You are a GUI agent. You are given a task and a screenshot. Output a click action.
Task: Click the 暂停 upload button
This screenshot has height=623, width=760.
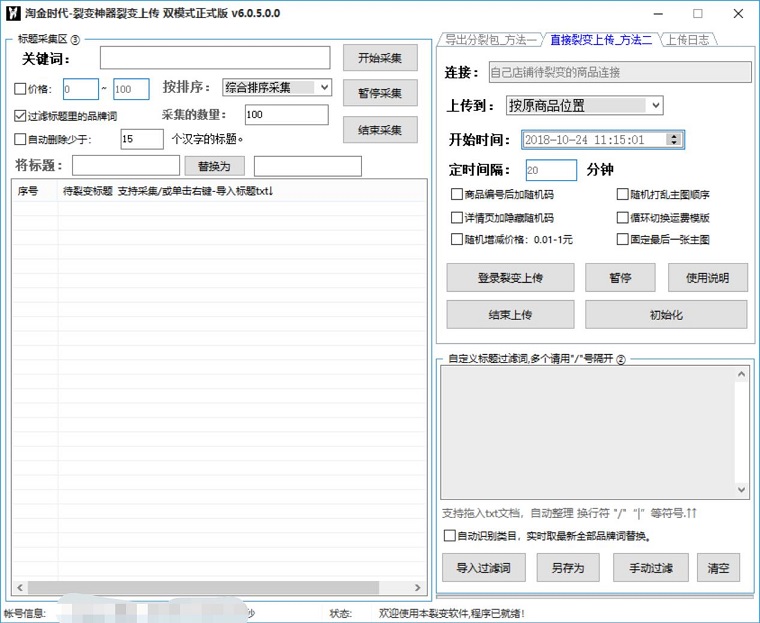click(620, 277)
